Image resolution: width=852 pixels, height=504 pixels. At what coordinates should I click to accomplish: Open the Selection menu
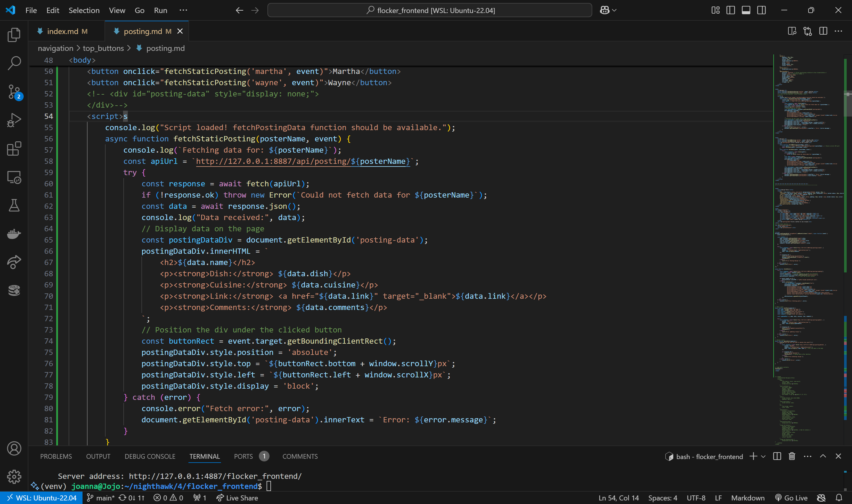84,10
